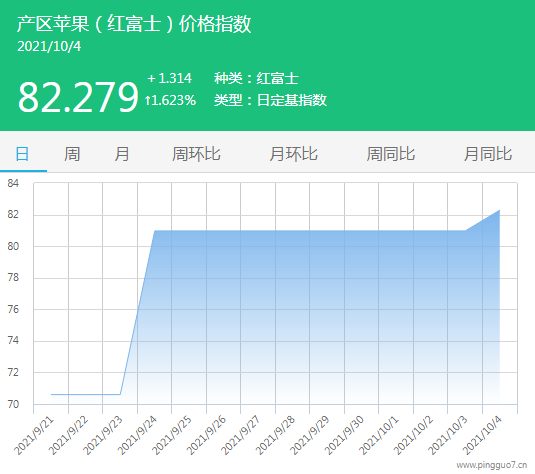
Task: Open the 周环比 tab
Action: (196, 154)
